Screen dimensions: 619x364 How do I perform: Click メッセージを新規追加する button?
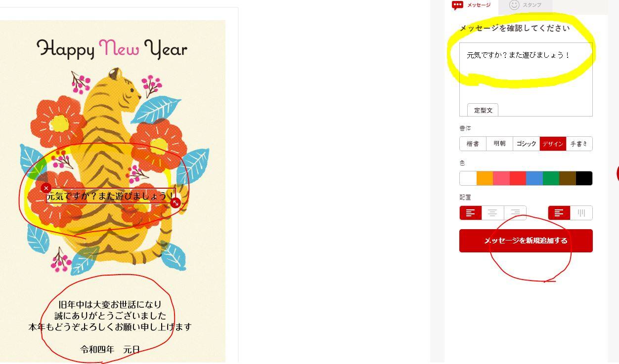coord(526,241)
